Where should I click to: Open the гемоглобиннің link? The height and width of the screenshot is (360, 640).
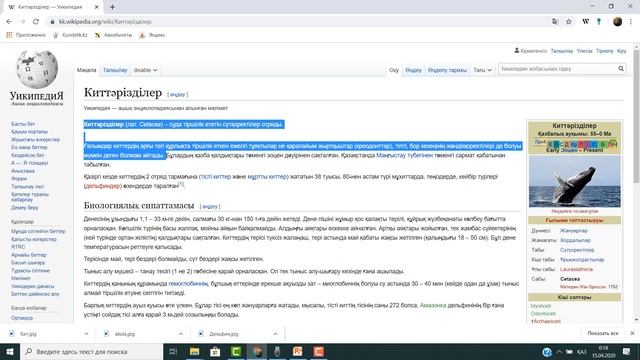188,283
